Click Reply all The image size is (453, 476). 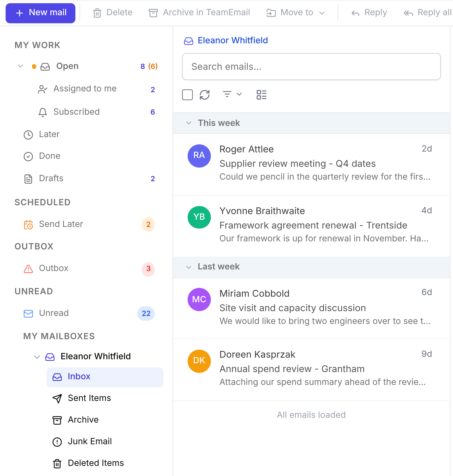pos(427,13)
